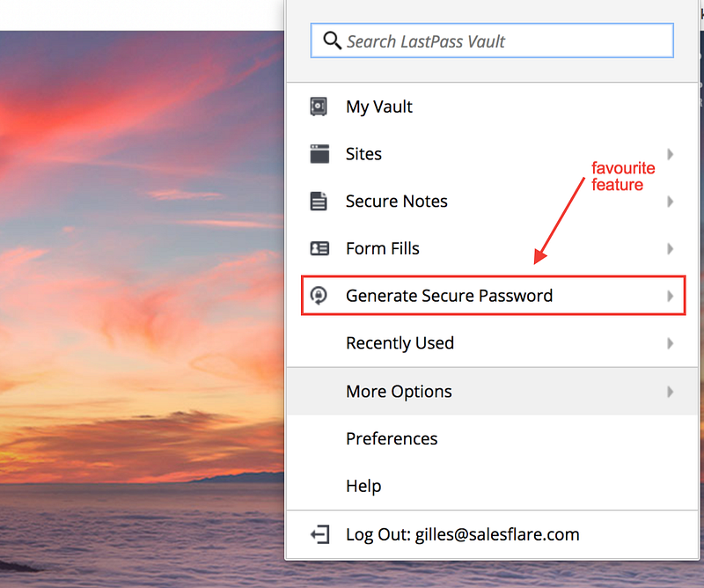The image size is (704, 588).
Task: Expand Generate Secure Password submenu arrow
Action: [671, 296]
